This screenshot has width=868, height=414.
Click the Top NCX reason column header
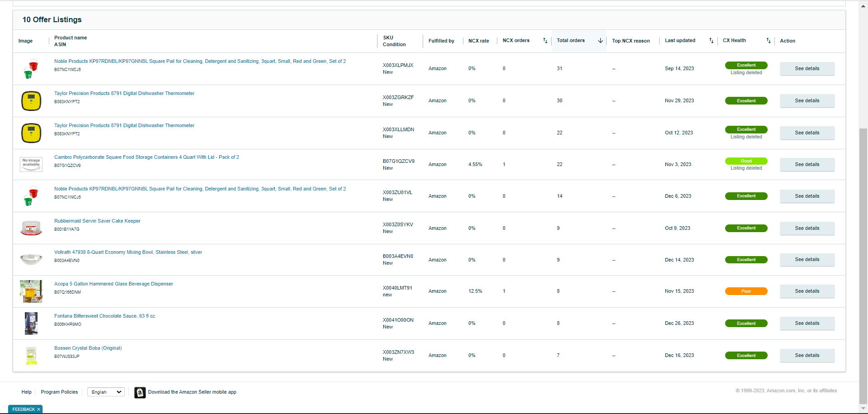631,41
